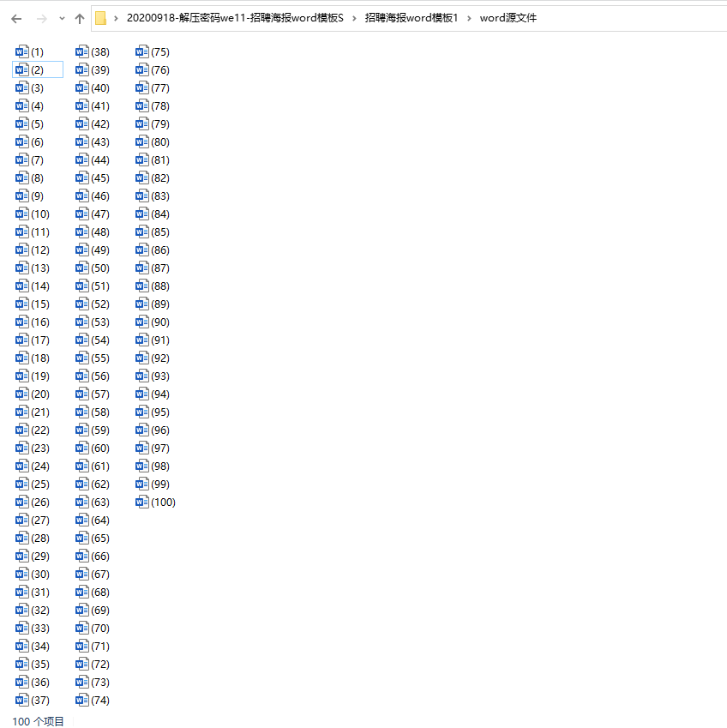Select the Word icon of file (37)

21,701
